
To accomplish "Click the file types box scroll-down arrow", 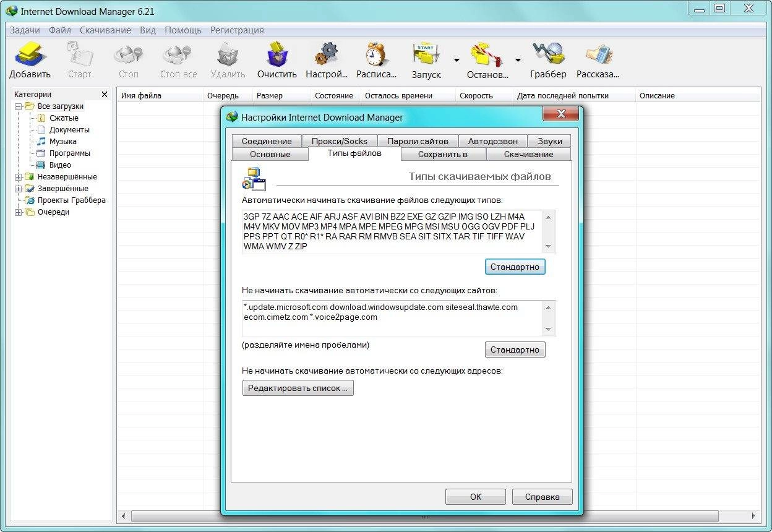I will tap(548, 247).
